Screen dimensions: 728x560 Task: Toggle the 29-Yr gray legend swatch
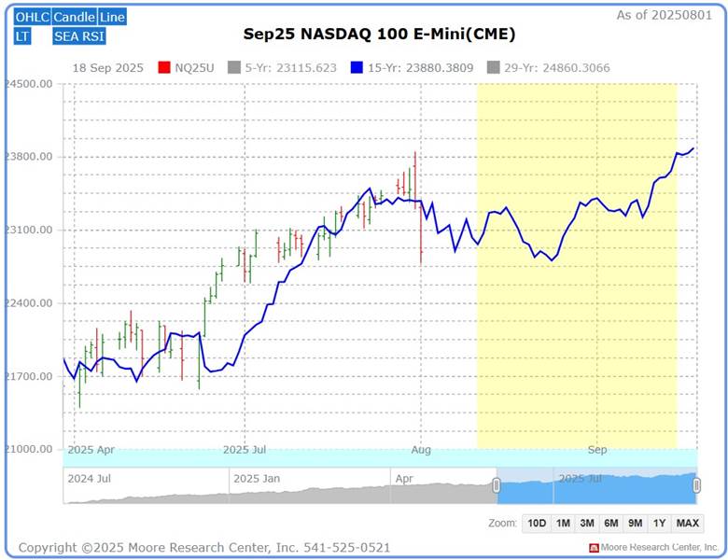493,68
